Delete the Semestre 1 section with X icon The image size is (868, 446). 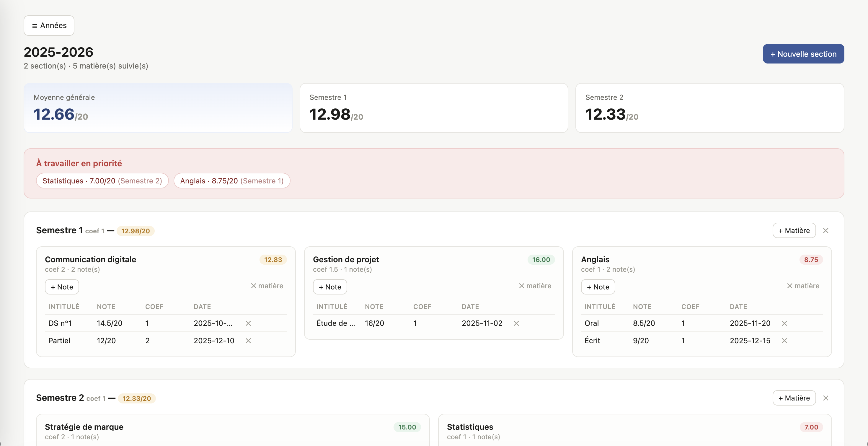[x=825, y=231]
